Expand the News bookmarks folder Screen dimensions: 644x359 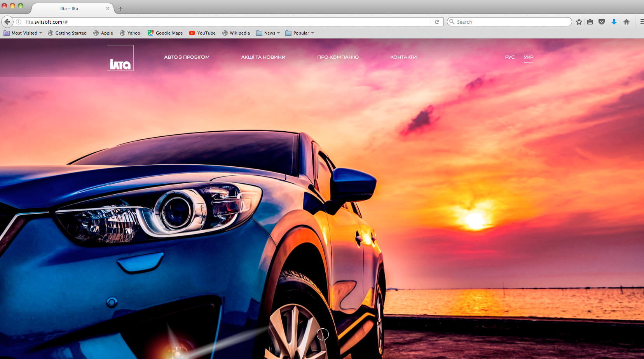(268, 33)
